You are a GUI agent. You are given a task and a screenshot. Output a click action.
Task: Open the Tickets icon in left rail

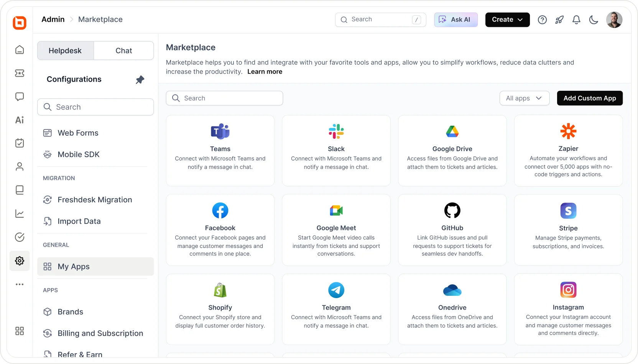pyautogui.click(x=20, y=73)
